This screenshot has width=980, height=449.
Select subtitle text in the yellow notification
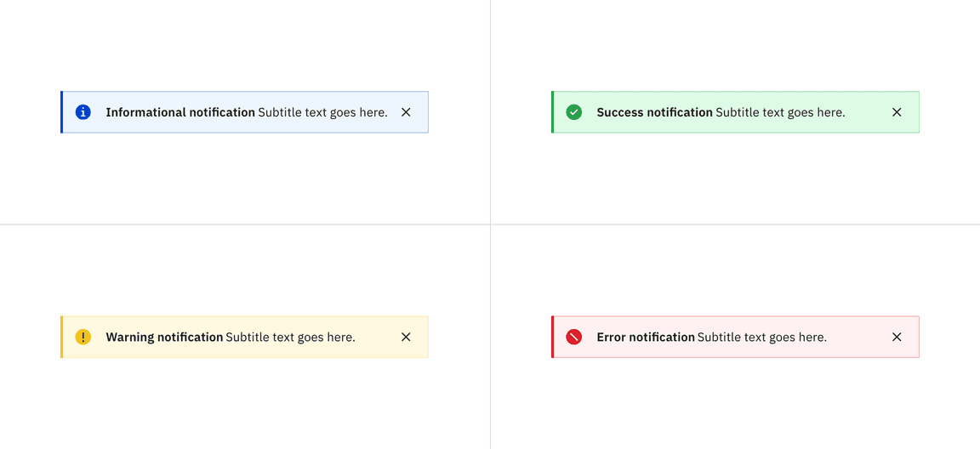pos(290,337)
